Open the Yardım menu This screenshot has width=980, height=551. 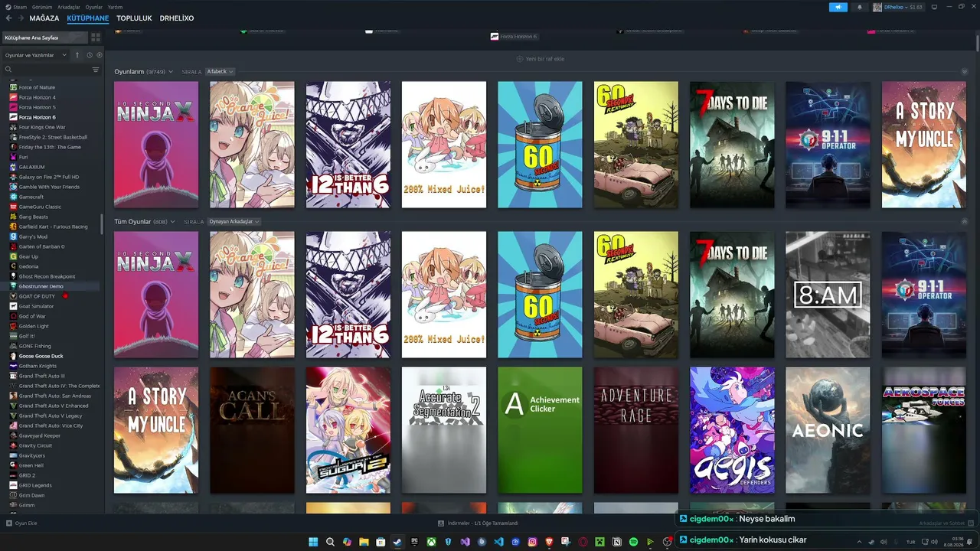click(115, 7)
